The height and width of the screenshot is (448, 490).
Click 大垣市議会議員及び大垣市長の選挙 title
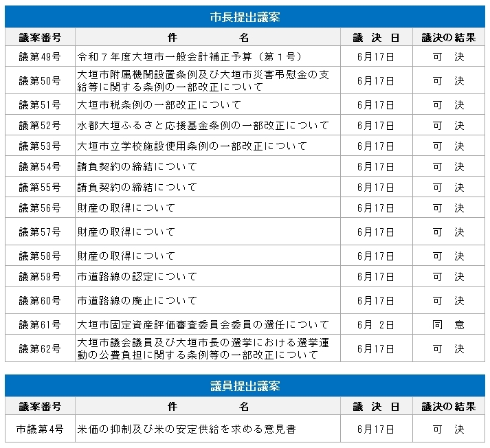point(203,348)
